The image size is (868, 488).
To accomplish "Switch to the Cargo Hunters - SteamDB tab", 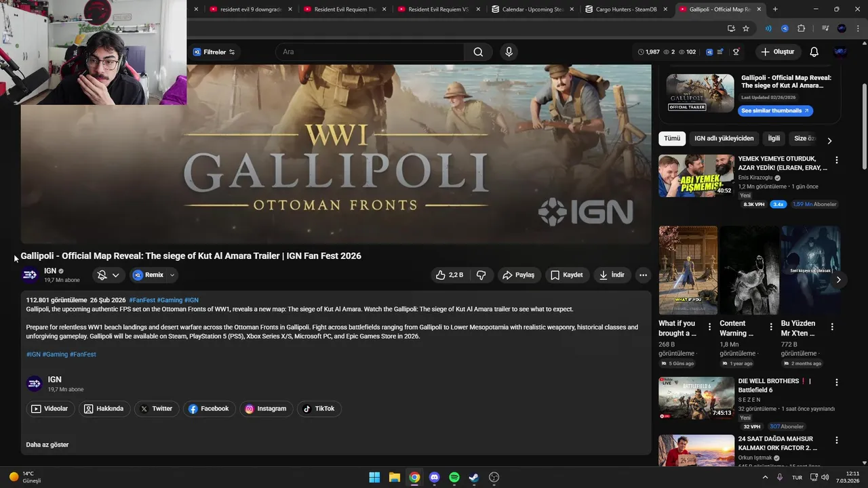I will [x=625, y=9].
